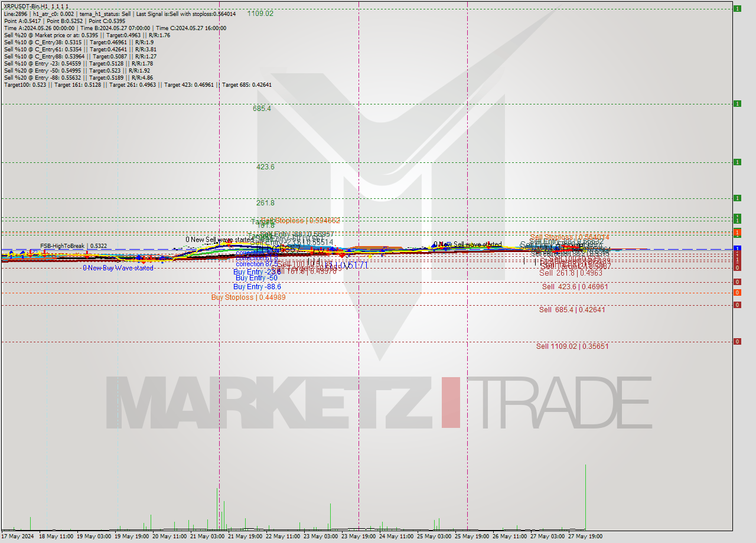Screen dimensions: 756x543
Task: Click the green 261.8 level label
Action: point(265,203)
